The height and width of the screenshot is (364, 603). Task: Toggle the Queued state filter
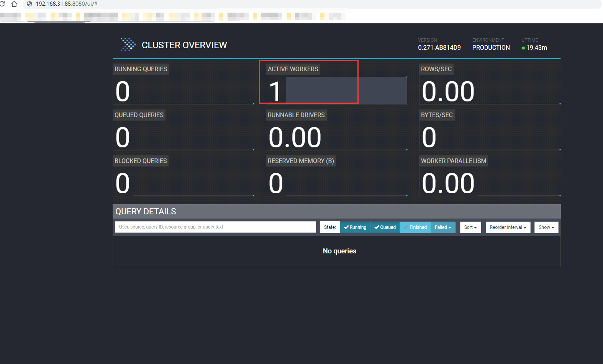(385, 227)
